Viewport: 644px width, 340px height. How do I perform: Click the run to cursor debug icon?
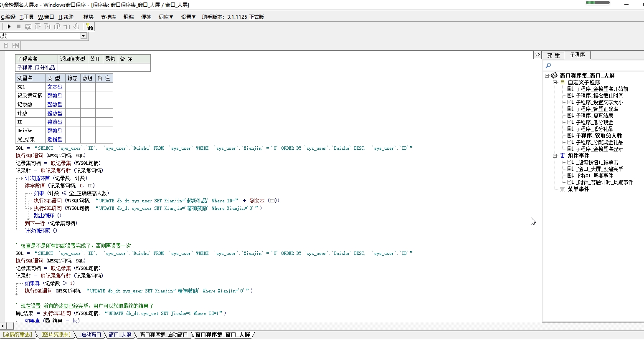coord(67,26)
